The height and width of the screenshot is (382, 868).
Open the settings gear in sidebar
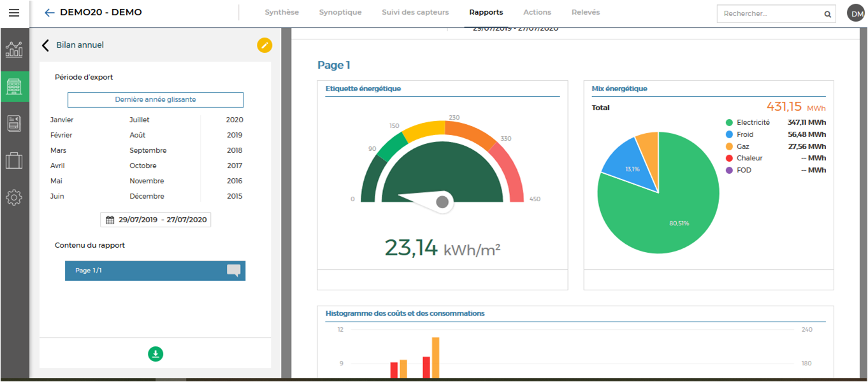click(x=14, y=197)
